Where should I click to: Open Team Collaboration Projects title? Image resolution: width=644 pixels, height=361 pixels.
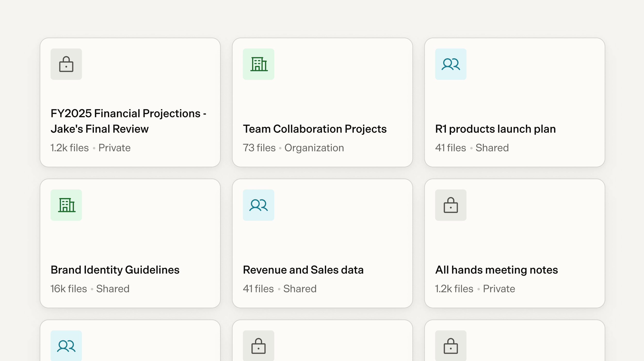[315, 129]
